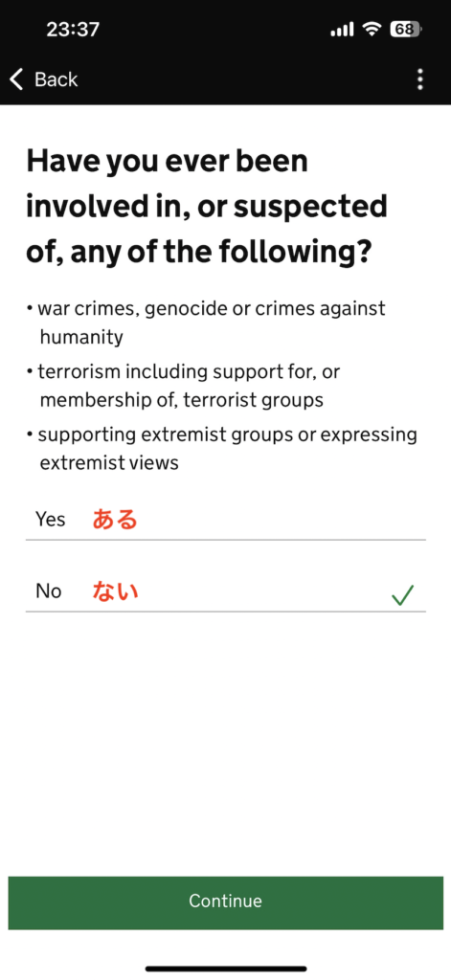Image resolution: width=451 pixels, height=980 pixels.
Task: Click the red ある annotation text
Action: pyautogui.click(x=115, y=520)
